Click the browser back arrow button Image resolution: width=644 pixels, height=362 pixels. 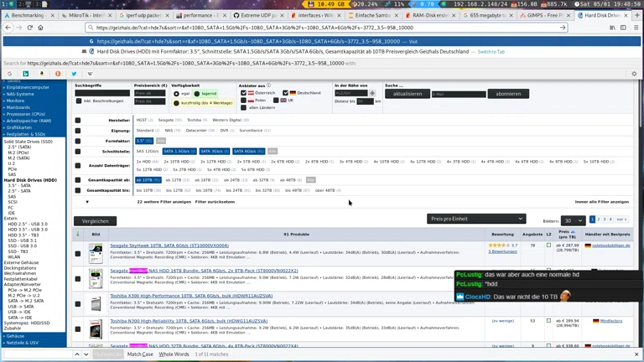pos(8,28)
